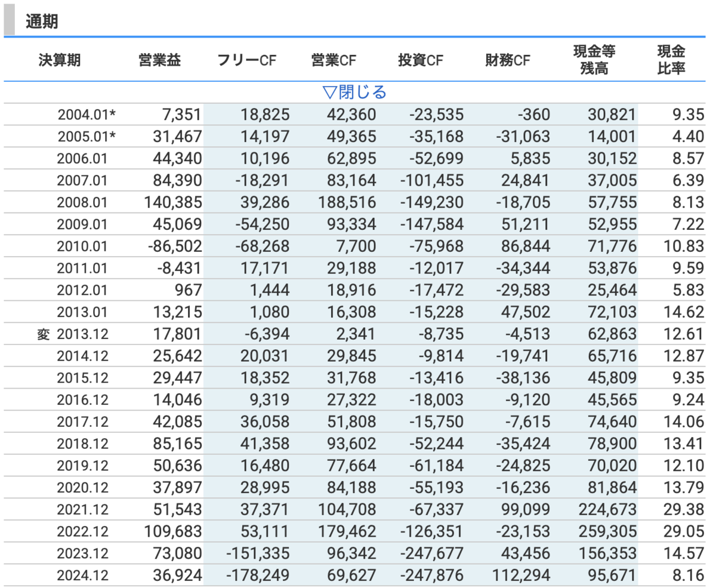Screen dimensions: 716x588
Task: Click the 営業益 column header
Action: [x=159, y=60]
